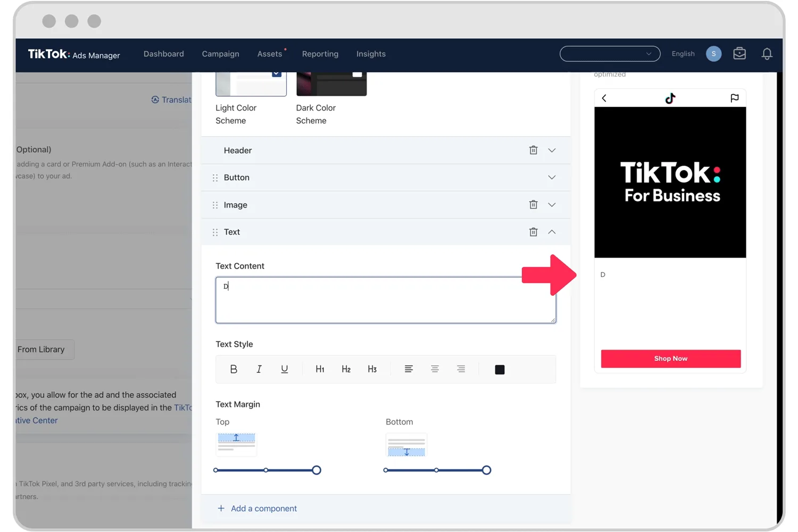Apply H3 heading style
This screenshot has height=532, width=798.
(372, 369)
